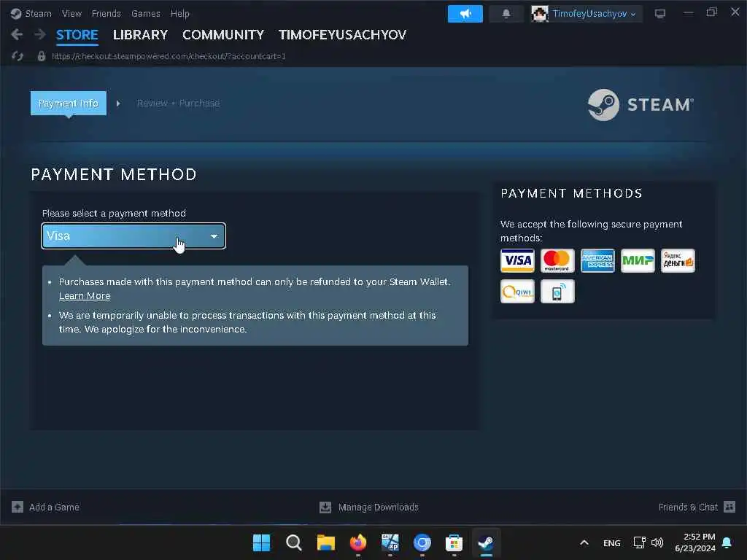The width and height of the screenshot is (747, 560).
Task: Click the announcements megaphone button
Action: (x=465, y=14)
